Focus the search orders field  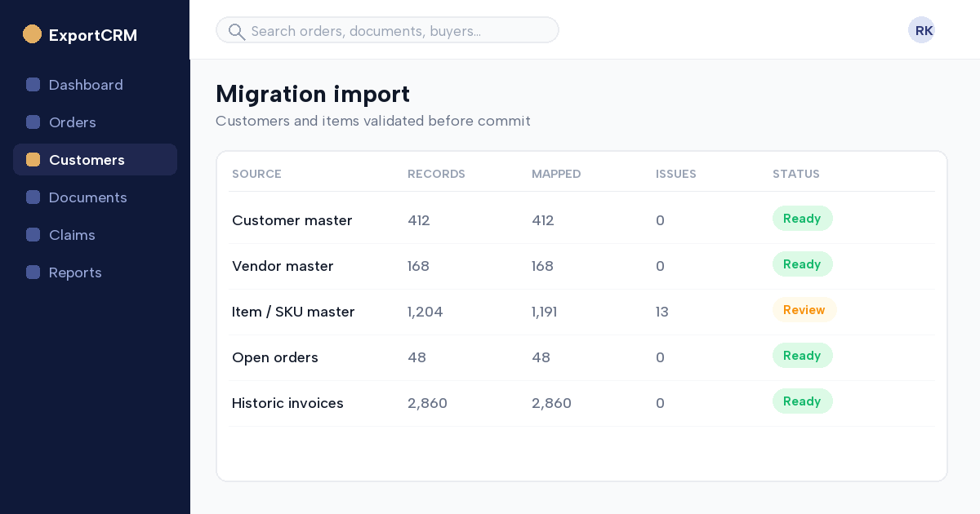387,30
